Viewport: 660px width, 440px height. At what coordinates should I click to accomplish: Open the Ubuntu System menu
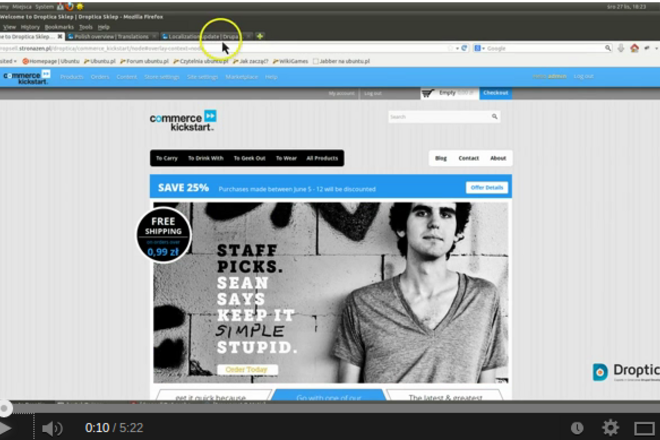[x=44, y=7]
